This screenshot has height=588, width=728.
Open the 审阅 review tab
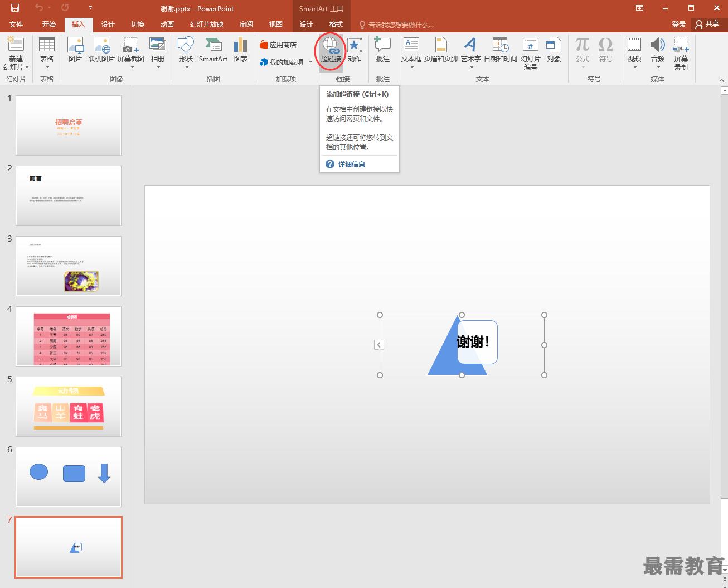(x=246, y=25)
